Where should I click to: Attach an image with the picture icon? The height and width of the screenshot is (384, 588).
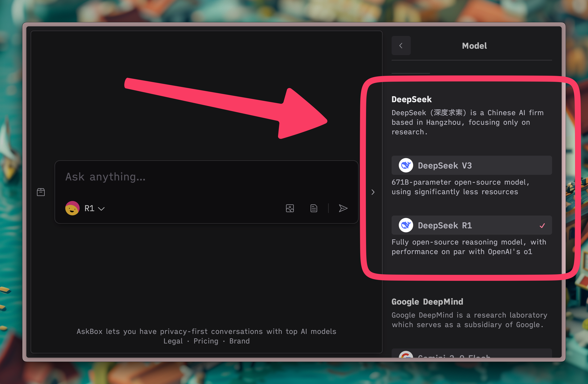(290, 208)
